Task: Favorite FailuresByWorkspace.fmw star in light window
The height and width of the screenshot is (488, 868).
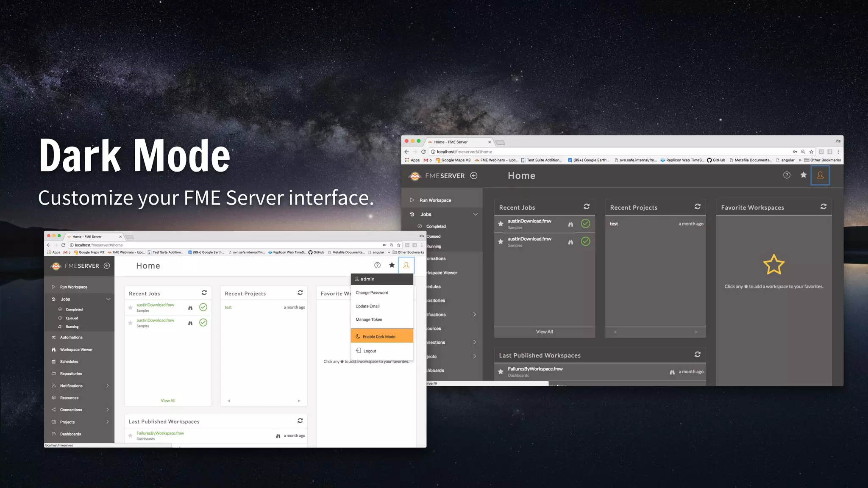Action: click(131, 435)
